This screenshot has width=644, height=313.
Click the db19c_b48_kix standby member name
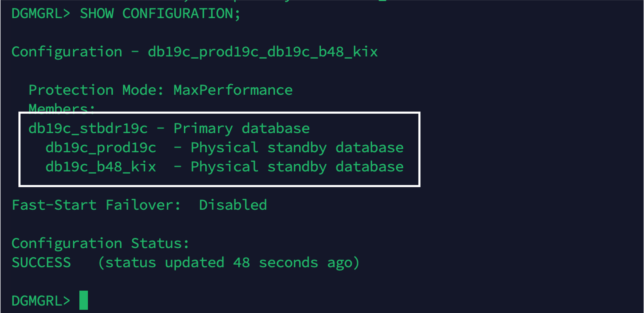pyautogui.click(x=101, y=167)
